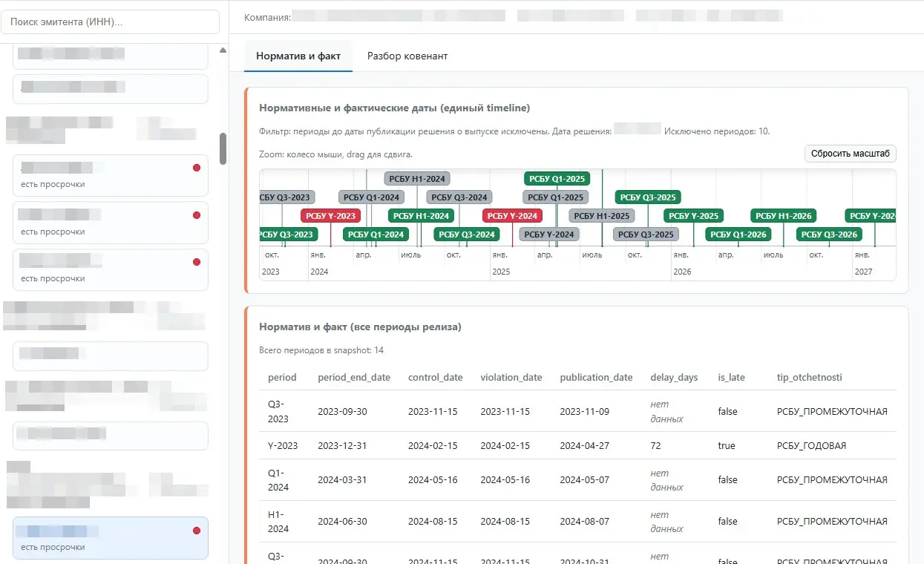Click publication date 2024-05-07
This screenshot has height=564, width=924.
585,480
